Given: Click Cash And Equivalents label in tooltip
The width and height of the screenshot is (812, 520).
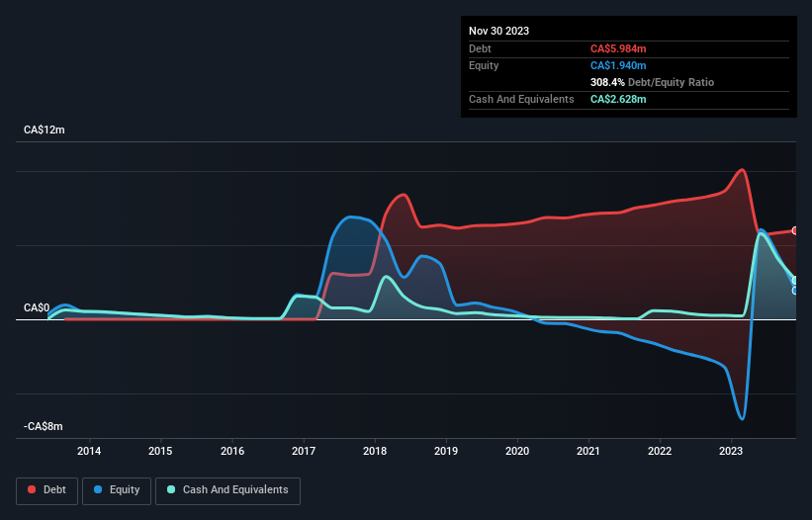Looking at the screenshot, I should pos(521,99).
